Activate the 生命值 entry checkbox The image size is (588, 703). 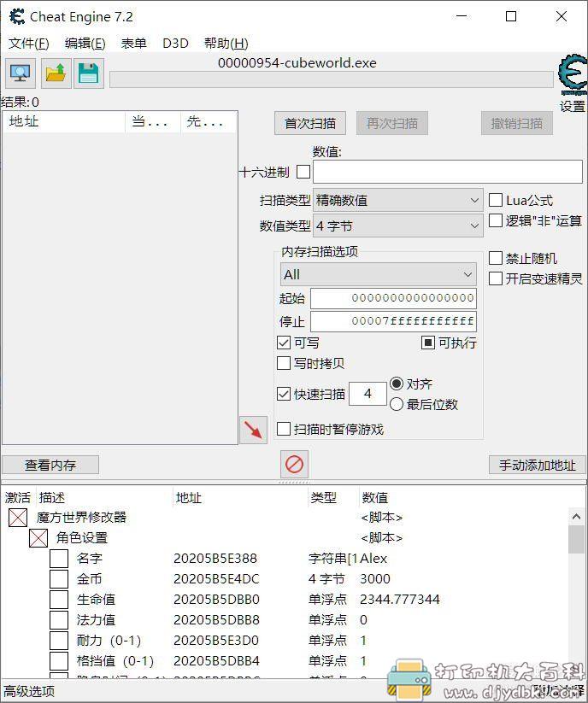pos(59,600)
